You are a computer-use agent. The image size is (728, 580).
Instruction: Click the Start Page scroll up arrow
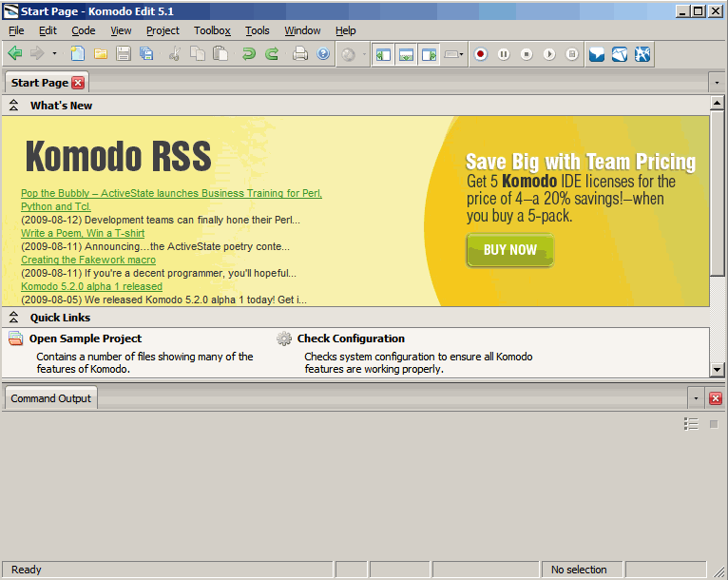pos(717,103)
